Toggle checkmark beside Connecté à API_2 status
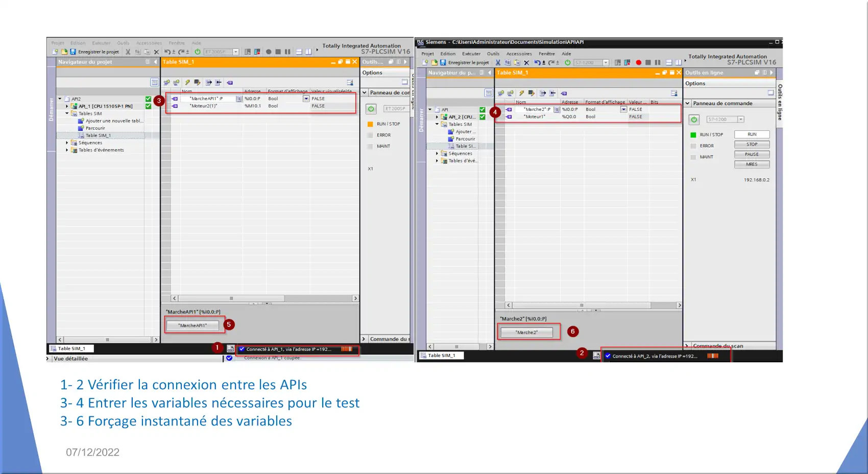Image resolution: width=868 pixels, height=474 pixels. click(608, 356)
